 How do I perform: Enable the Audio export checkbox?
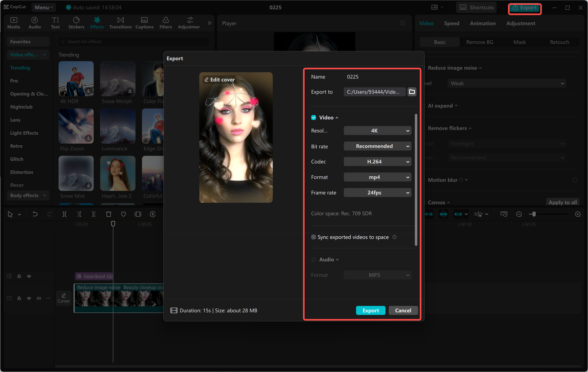pos(314,260)
